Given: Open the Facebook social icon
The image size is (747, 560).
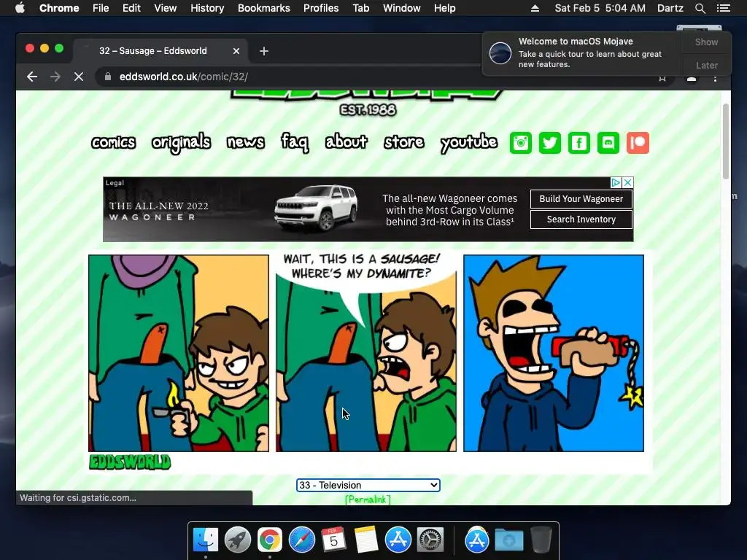Looking at the screenshot, I should click(578, 143).
